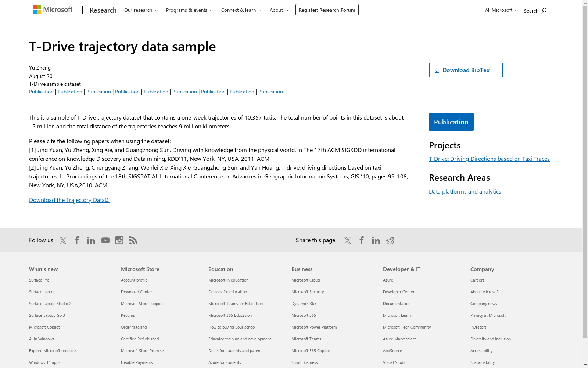Image resolution: width=588 pixels, height=368 pixels.
Task: Subscribe via the RSS feed icon
Action: point(133,240)
